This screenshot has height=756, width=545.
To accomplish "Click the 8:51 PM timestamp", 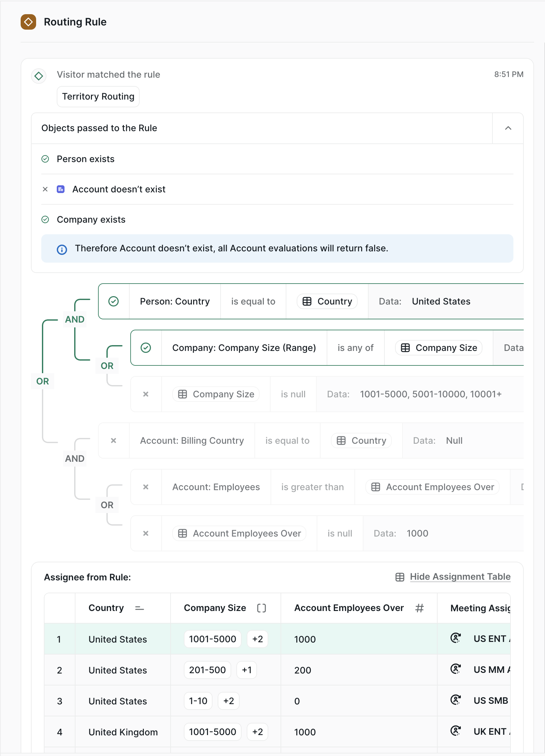I will point(509,74).
